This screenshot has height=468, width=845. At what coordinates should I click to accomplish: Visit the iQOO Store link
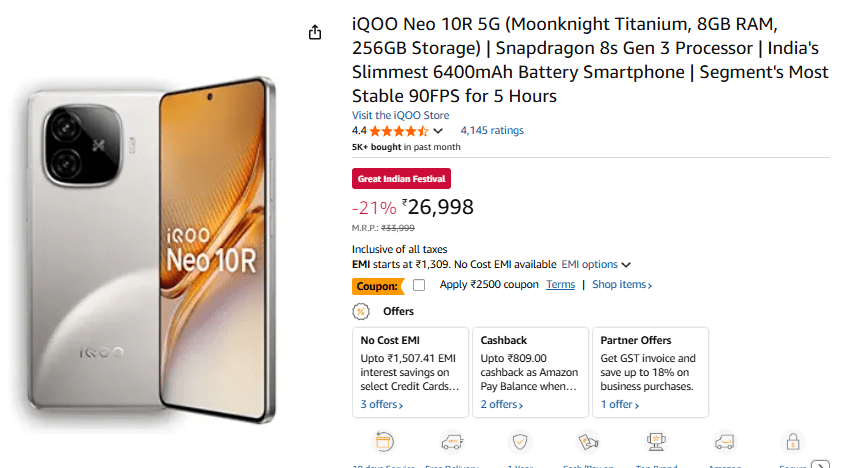pyautogui.click(x=400, y=115)
